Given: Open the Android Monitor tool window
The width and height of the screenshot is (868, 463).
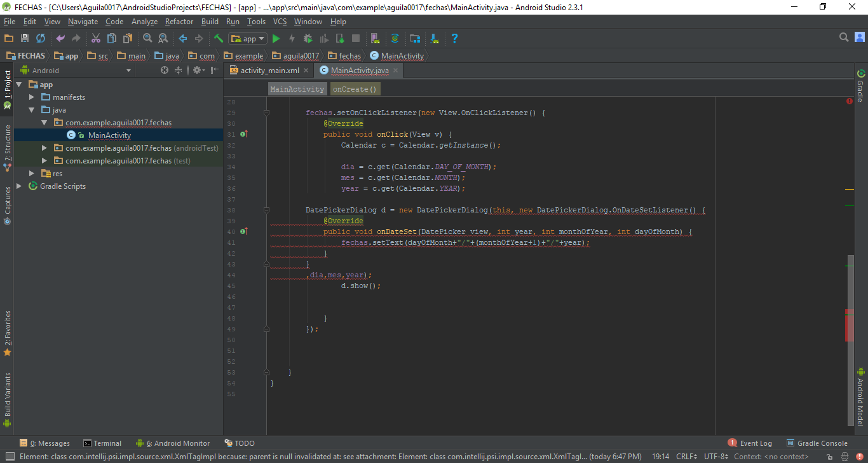Looking at the screenshot, I should click(x=173, y=443).
